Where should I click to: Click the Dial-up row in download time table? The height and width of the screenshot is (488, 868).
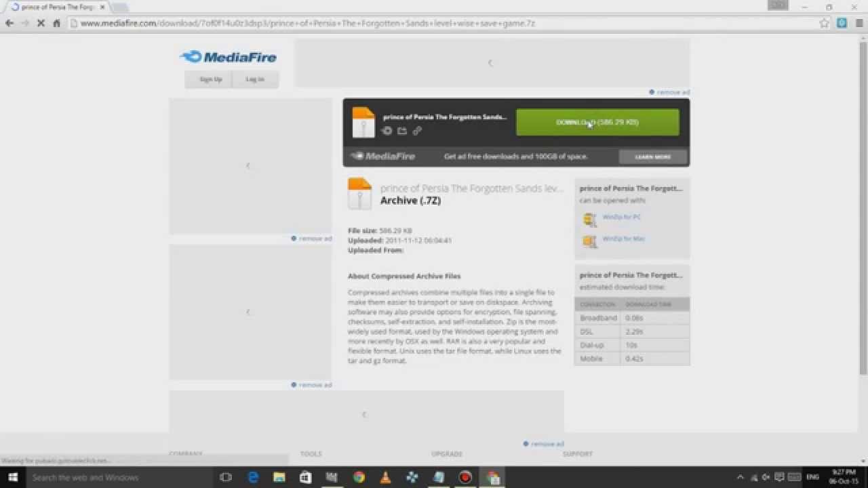pyautogui.click(x=632, y=345)
